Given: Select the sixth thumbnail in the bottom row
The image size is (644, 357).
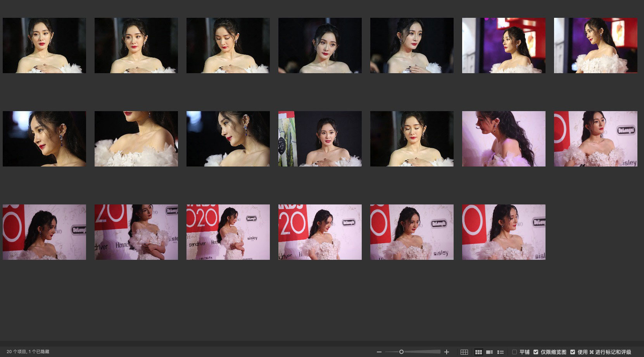Looking at the screenshot, I should (504, 232).
